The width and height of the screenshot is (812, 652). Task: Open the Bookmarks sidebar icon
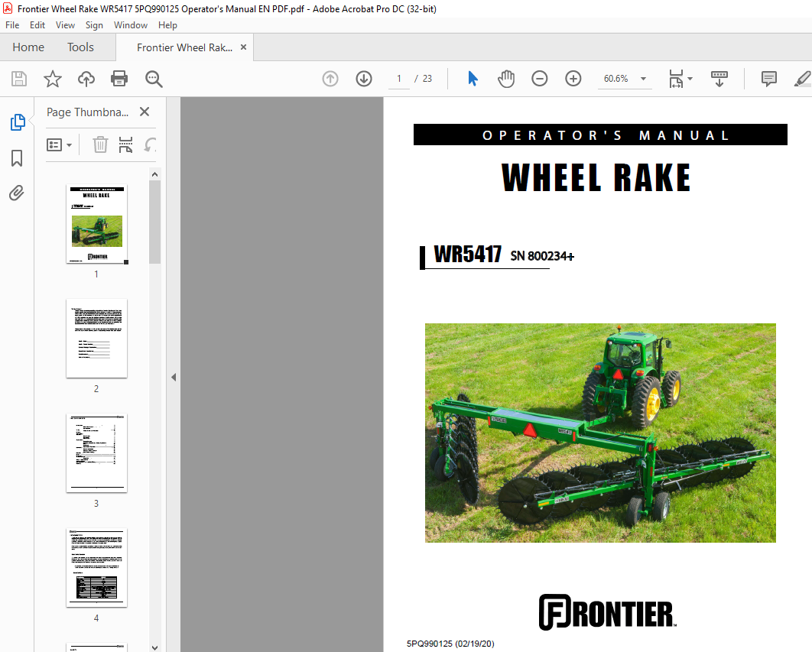[17, 158]
